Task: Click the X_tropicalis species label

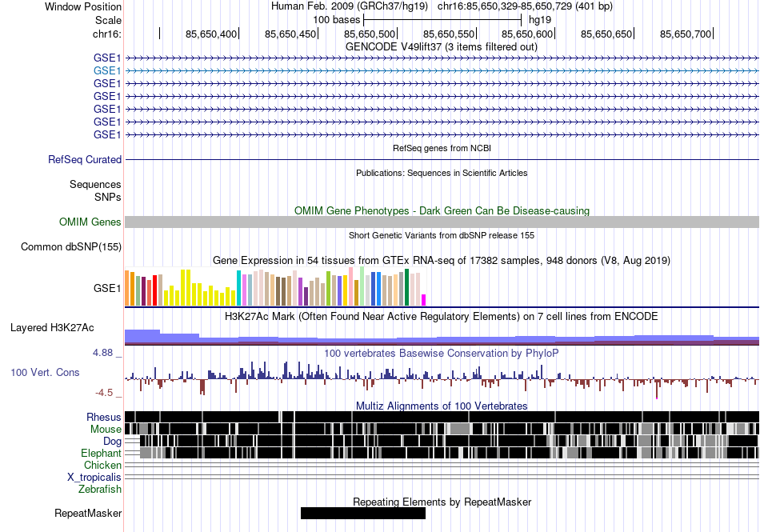Action: click(94, 478)
